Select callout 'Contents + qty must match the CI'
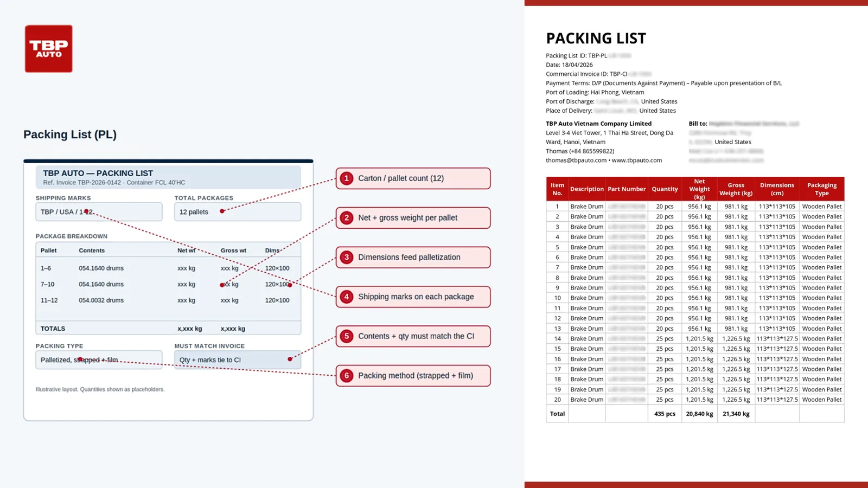Viewport: 868px width, 488px height. (x=413, y=336)
